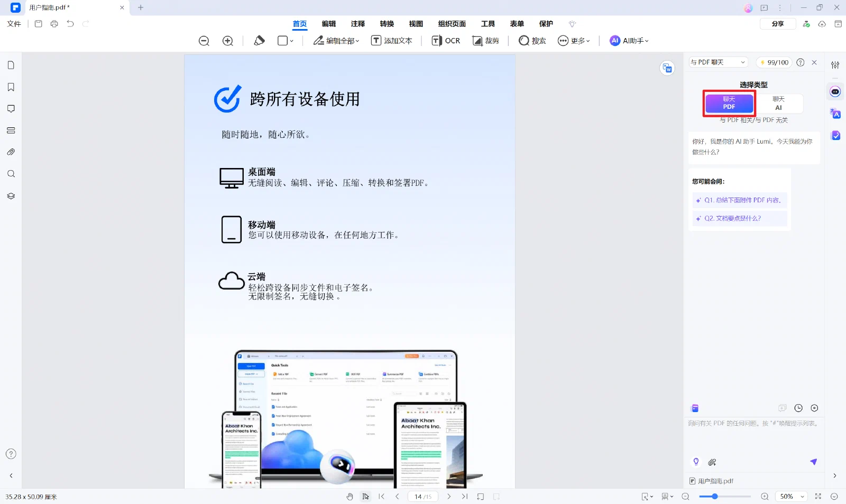Select the highlighter tool in the toolbar
The image size is (846, 504).
click(259, 41)
